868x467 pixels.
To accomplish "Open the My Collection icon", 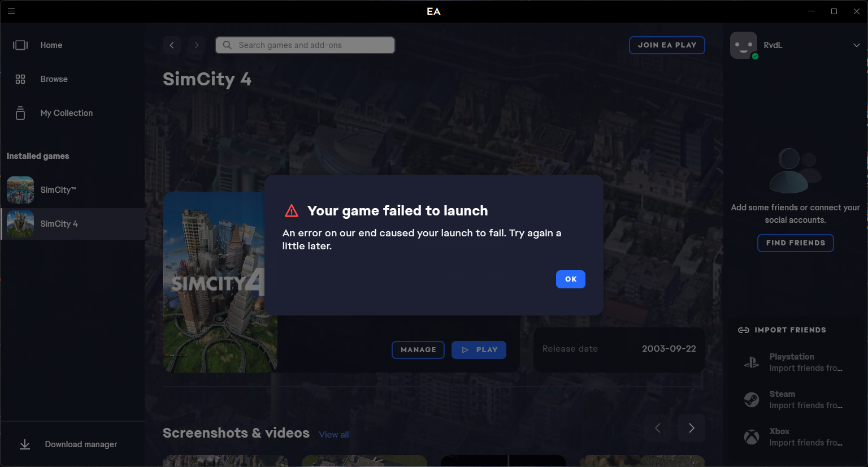I will click(x=20, y=113).
